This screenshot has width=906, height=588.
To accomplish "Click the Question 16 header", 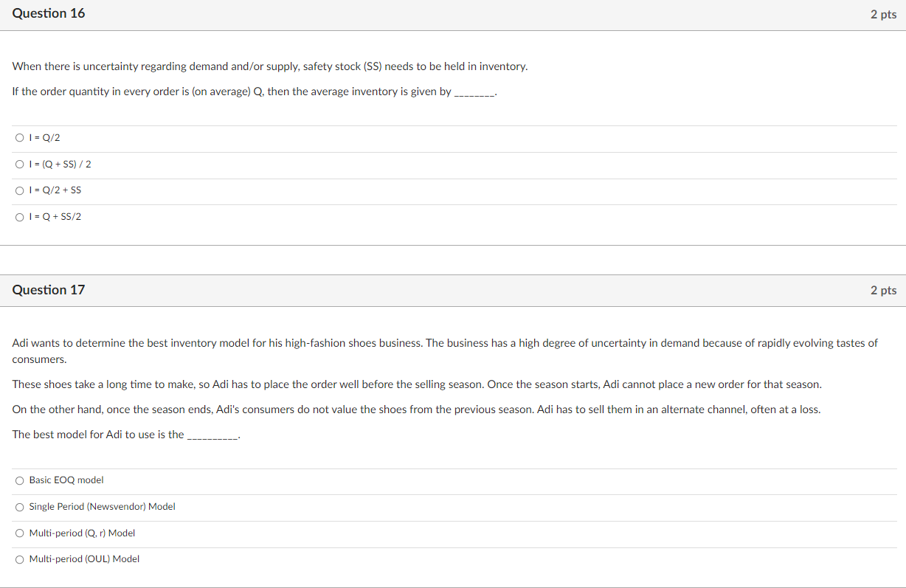I will [49, 13].
